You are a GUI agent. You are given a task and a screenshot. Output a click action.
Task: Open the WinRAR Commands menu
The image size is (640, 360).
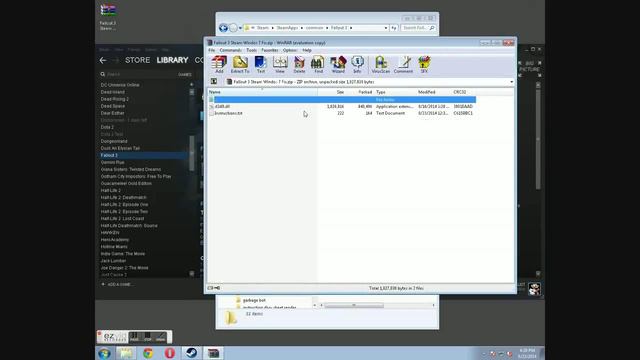(x=230, y=50)
